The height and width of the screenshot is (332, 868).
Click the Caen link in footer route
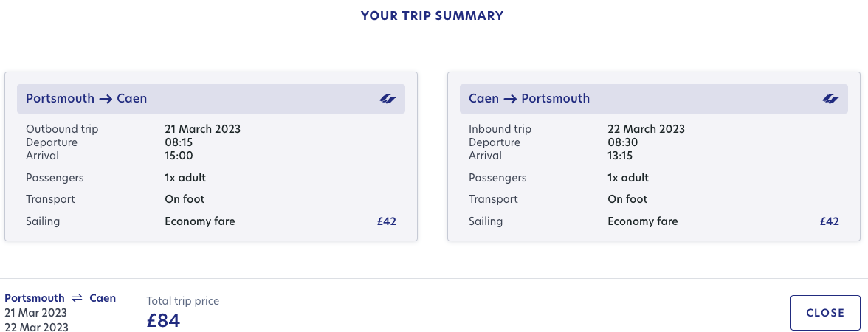coord(103,298)
